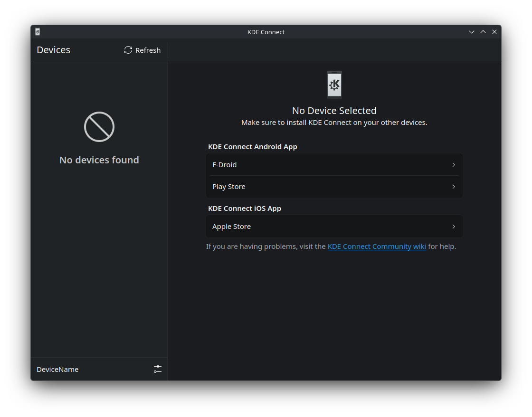The width and height of the screenshot is (532, 417).
Task: Click the Devices heading in the sidebar
Action: [x=54, y=50]
